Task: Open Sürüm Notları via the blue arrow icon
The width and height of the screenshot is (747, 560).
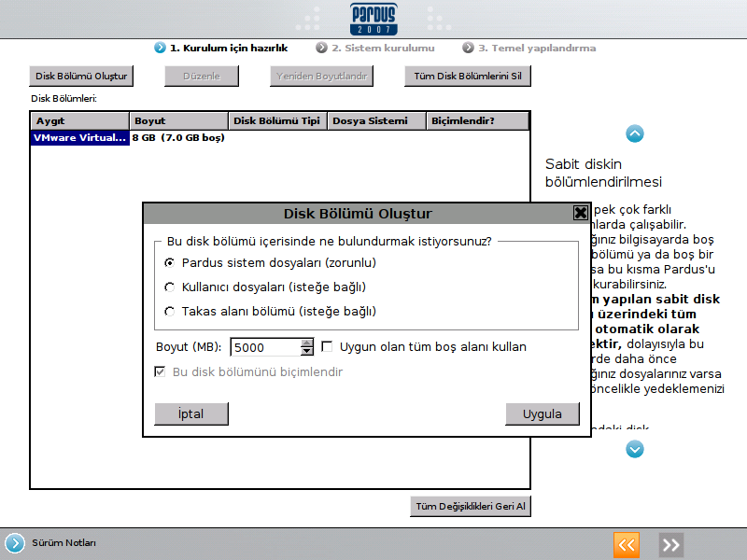Action: click(15, 543)
